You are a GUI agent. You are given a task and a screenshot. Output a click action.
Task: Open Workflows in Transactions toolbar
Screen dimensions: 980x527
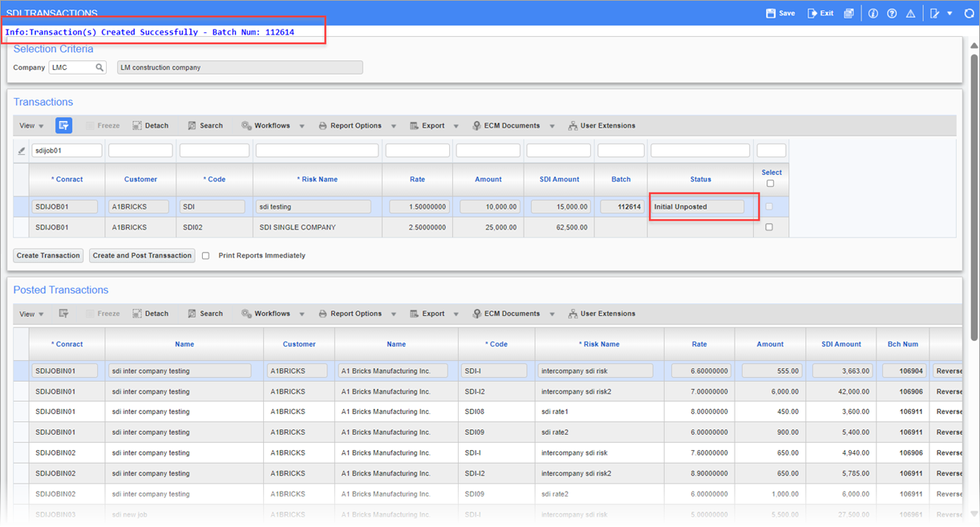point(266,126)
